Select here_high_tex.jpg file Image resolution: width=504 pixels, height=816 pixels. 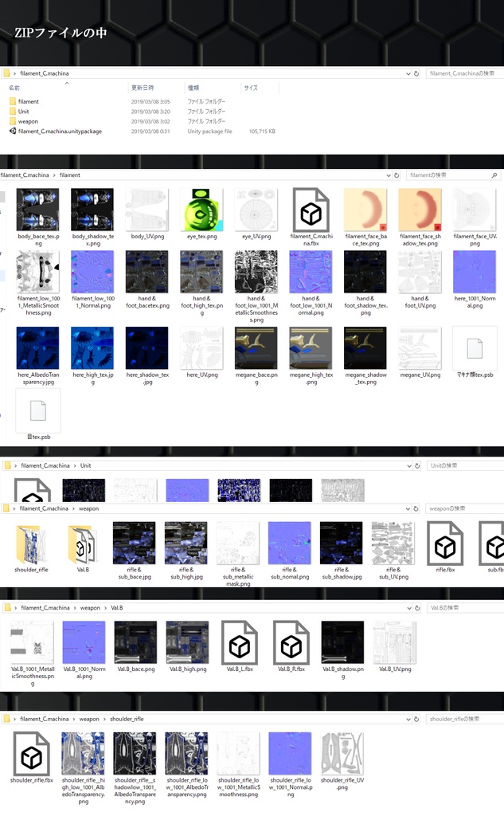click(x=92, y=356)
